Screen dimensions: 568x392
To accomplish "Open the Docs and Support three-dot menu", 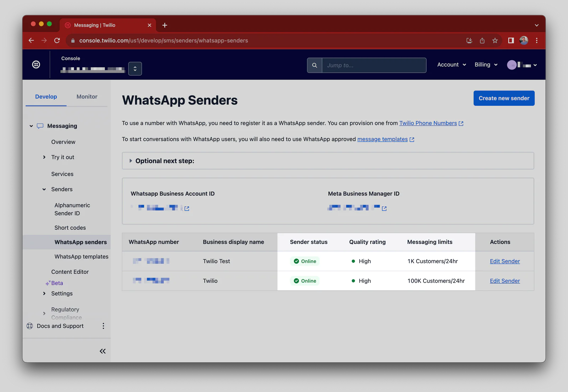I will coord(103,326).
